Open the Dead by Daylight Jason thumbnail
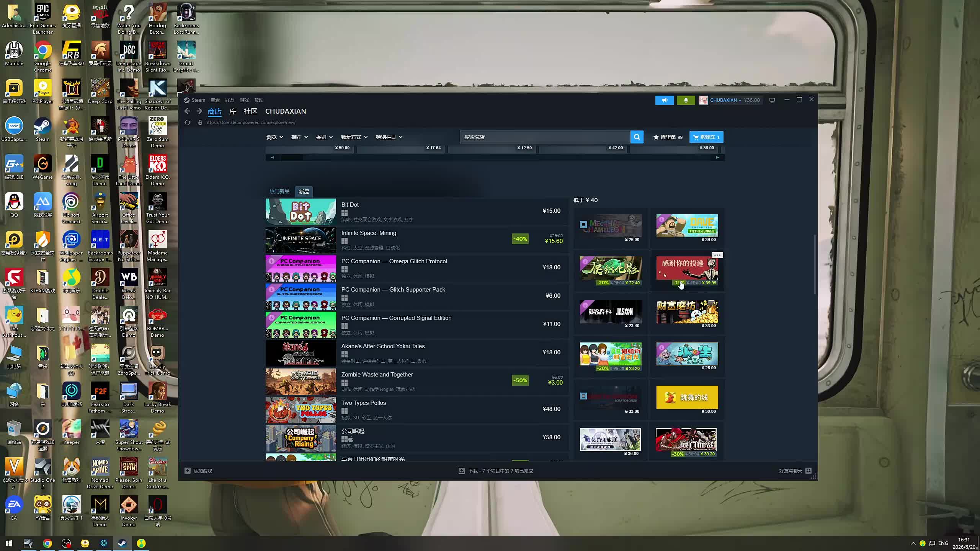The image size is (980, 551). tap(611, 311)
